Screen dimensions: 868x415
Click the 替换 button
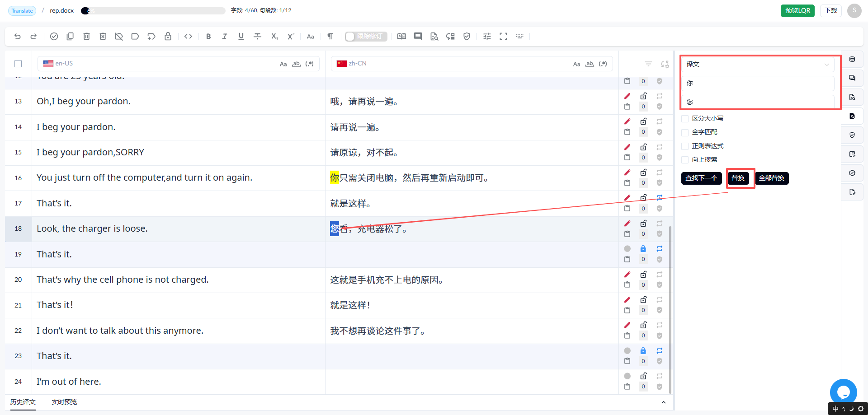coord(738,178)
